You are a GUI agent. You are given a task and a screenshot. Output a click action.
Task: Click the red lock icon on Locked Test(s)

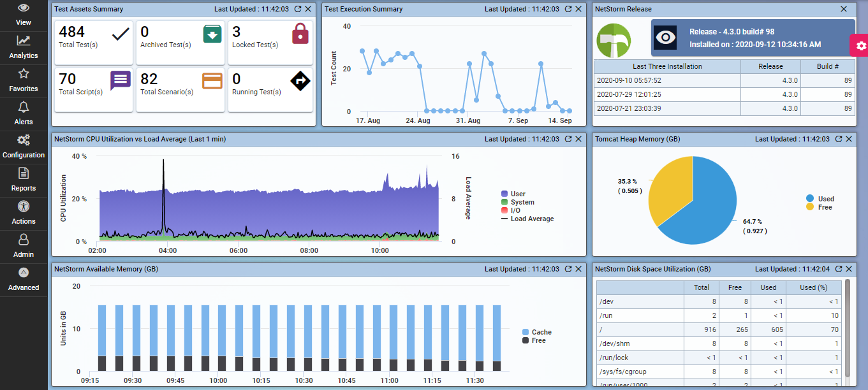[x=300, y=33]
